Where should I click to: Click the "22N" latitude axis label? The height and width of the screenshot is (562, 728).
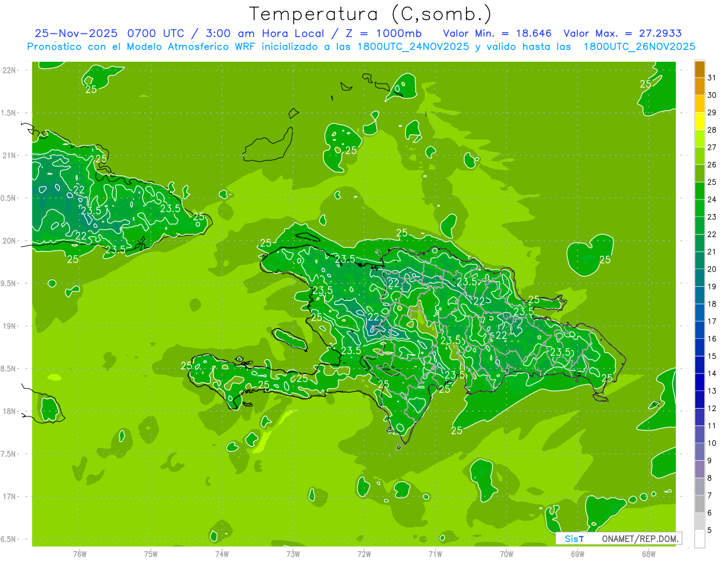[x=10, y=70]
